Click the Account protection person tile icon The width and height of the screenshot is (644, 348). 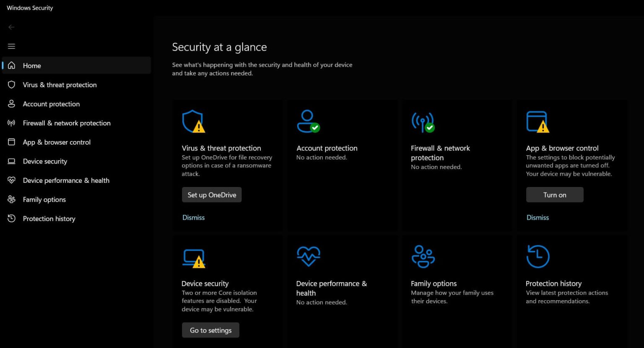308,121
